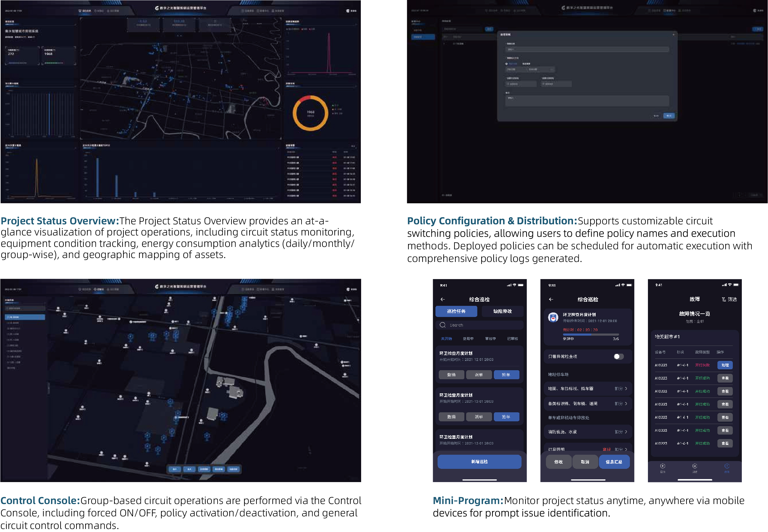Click the 环卫检查月度计划 avatar icon
The width and height of the screenshot is (768, 532).
pos(553,317)
